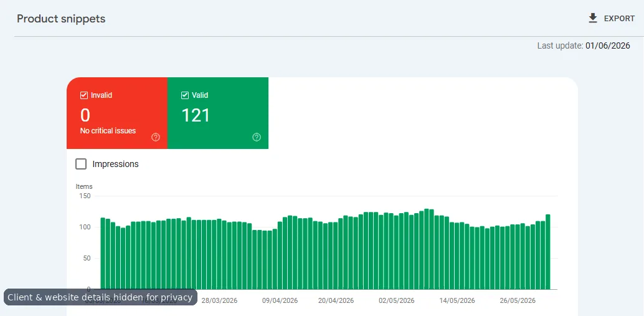Open the help icon in the Valid card
This screenshot has height=316, width=644.
[257, 137]
